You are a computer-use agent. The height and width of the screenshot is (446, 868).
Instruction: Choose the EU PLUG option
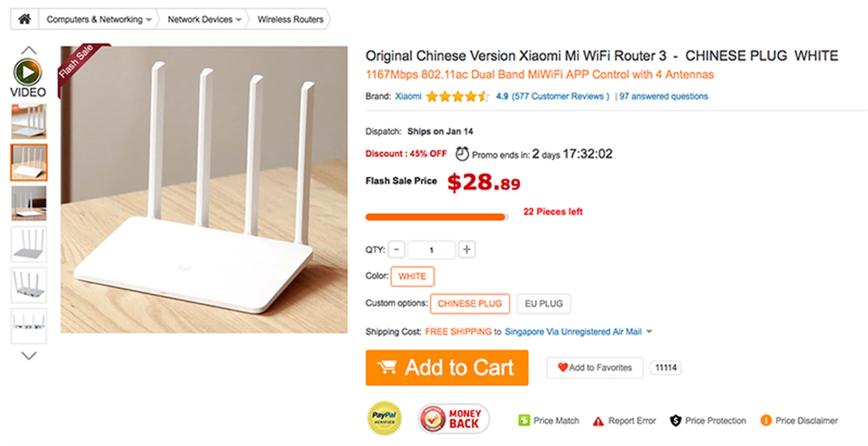543,304
